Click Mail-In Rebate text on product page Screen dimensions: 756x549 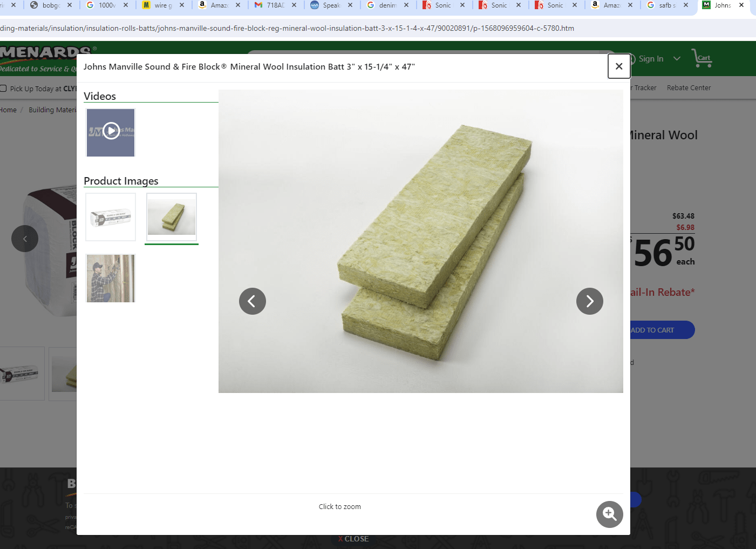click(x=663, y=292)
